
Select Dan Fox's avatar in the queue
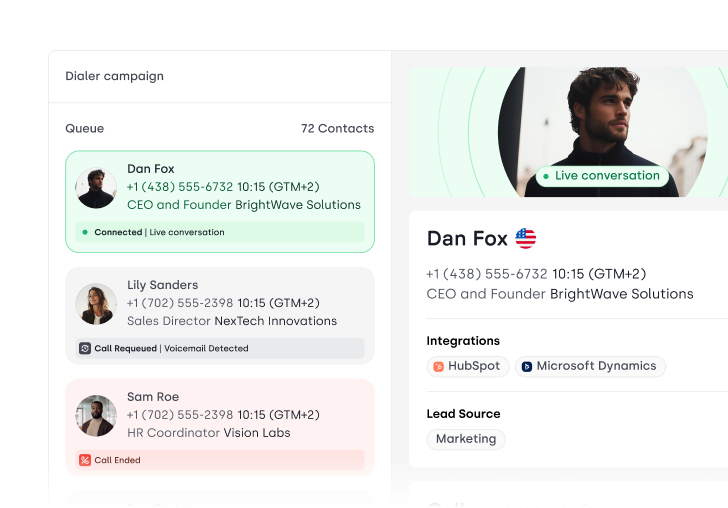click(x=96, y=187)
